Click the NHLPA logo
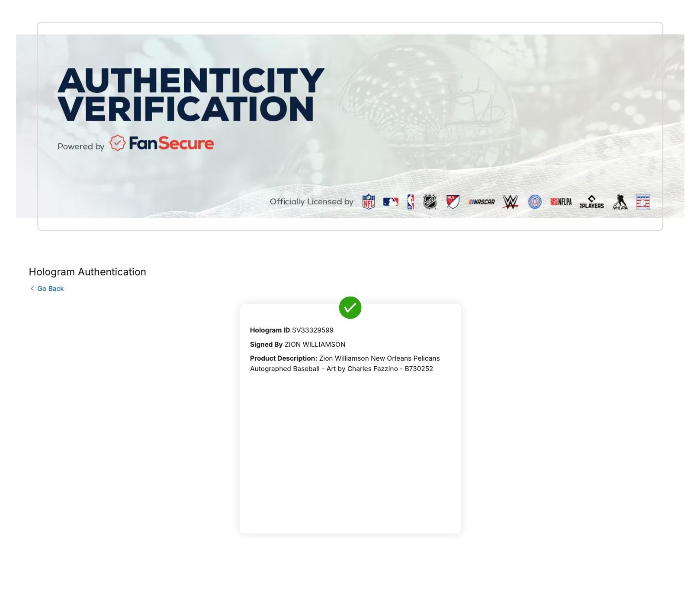This screenshot has width=700, height=591. coord(620,202)
